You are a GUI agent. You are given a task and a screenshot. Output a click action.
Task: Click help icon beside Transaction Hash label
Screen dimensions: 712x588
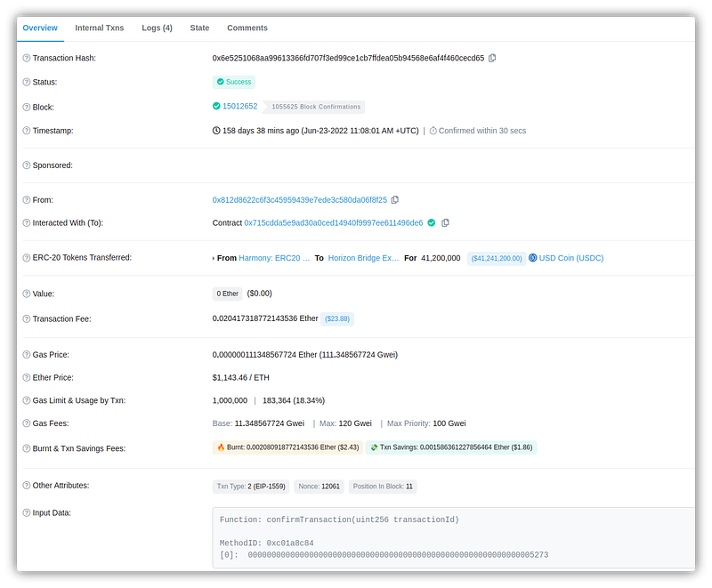coord(26,58)
